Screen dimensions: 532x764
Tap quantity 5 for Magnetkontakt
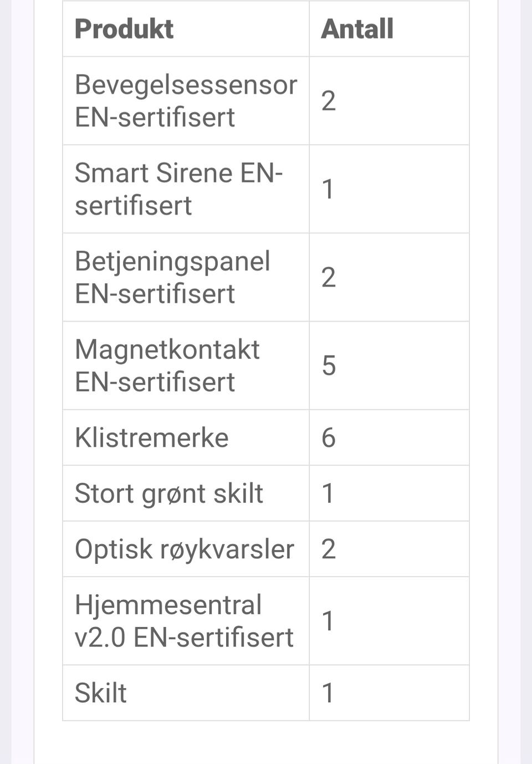(329, 365)
